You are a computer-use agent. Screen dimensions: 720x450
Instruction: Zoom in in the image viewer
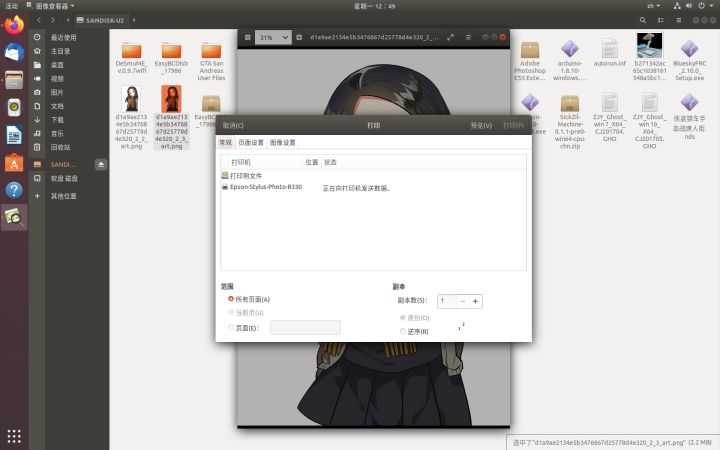[299, 37]
